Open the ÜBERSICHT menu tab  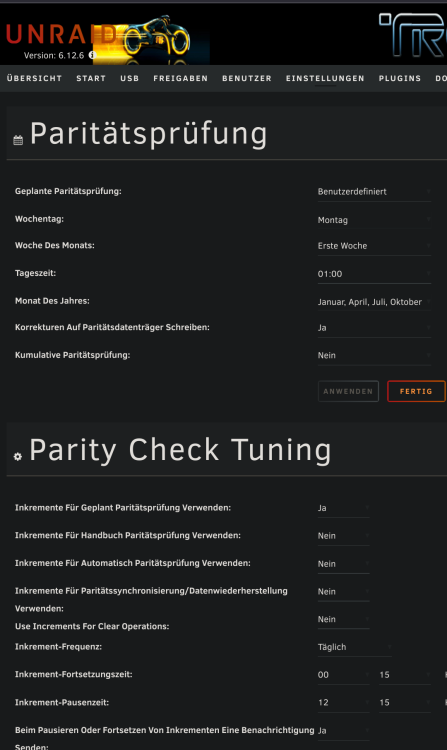[34, 78]
